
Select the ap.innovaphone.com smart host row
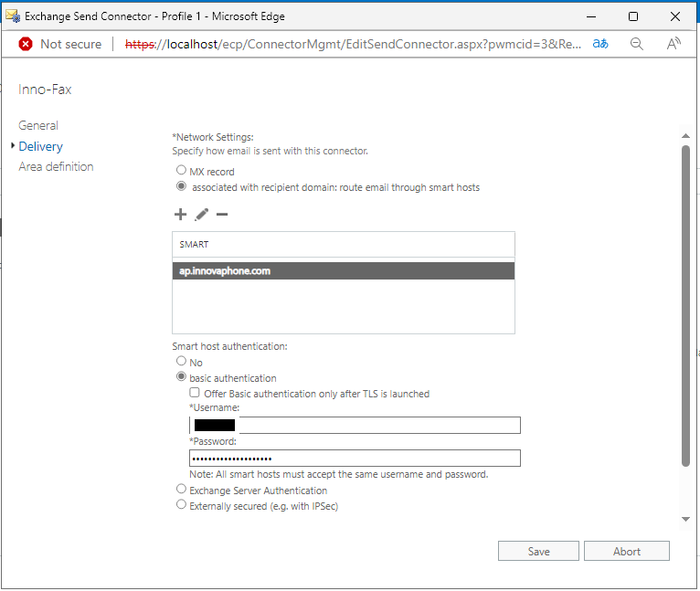point(344,271)
